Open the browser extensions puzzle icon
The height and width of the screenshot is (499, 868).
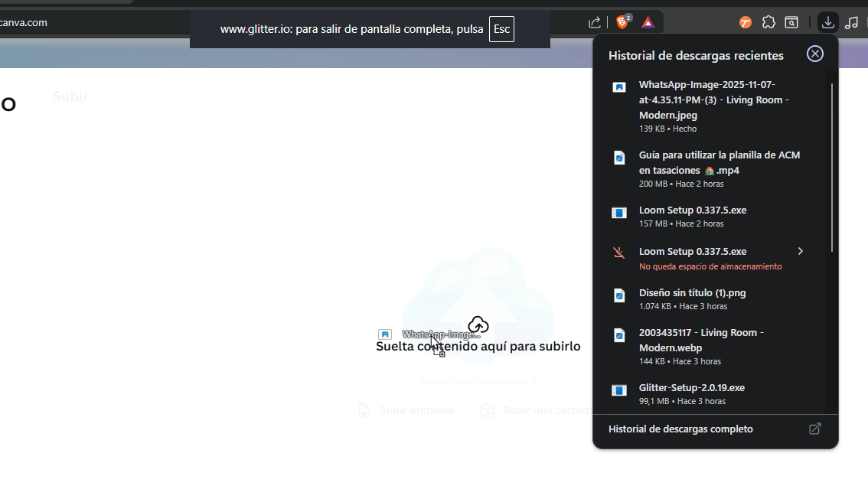[769, 22]
